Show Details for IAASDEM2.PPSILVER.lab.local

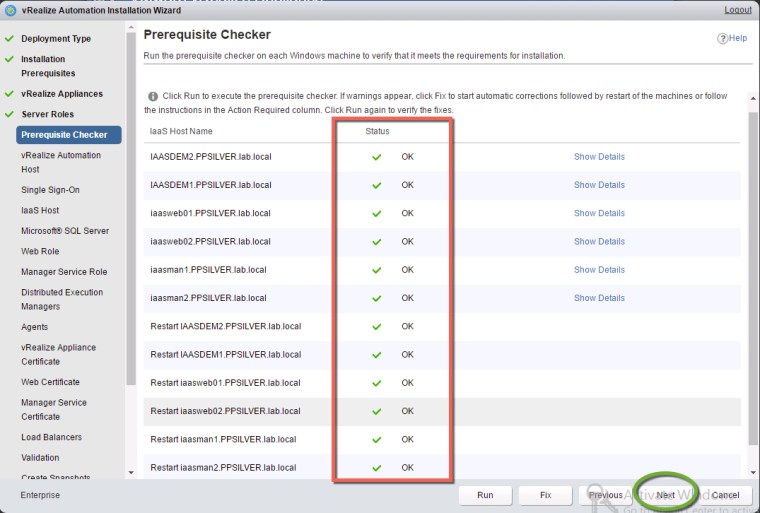(599, 157)
